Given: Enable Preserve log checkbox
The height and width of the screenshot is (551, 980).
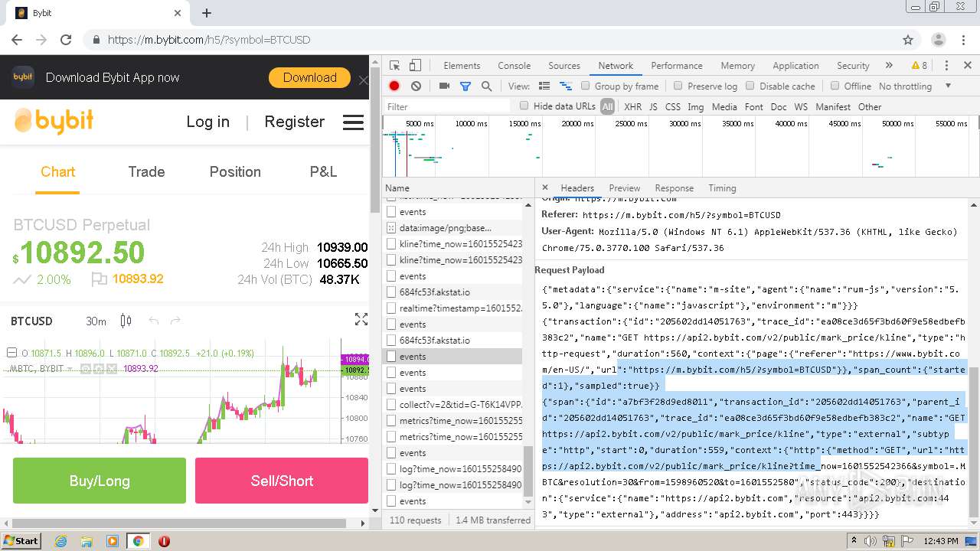Looking at the screenshot, I should [678, 86].
